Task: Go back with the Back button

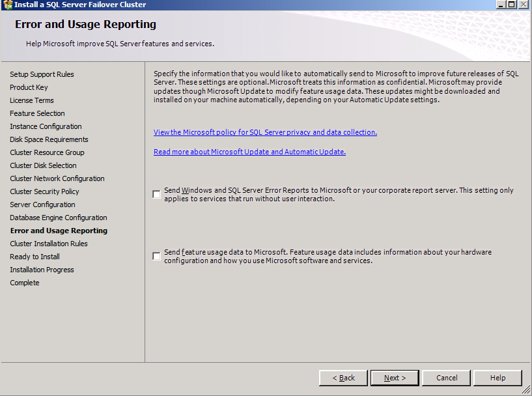Action: 343,378
